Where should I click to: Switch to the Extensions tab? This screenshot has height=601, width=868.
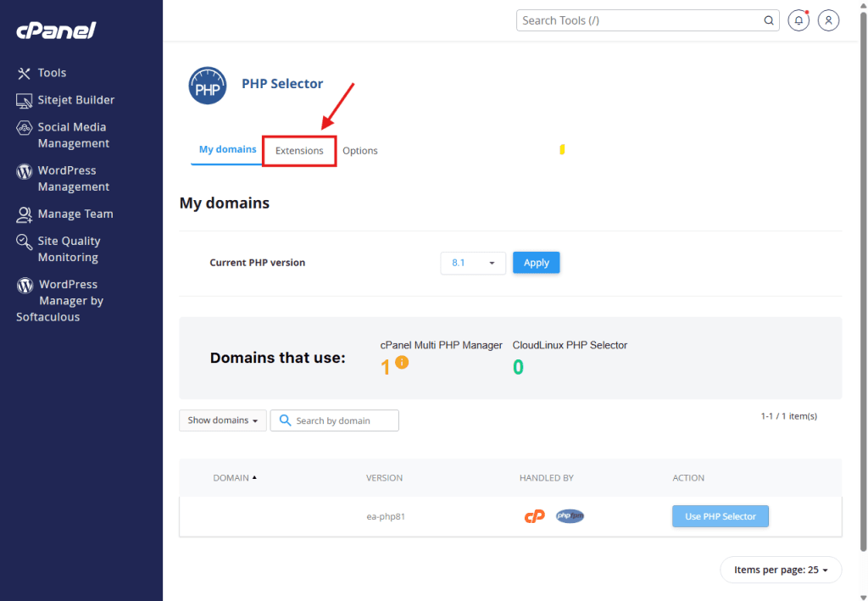pos(299,151)
